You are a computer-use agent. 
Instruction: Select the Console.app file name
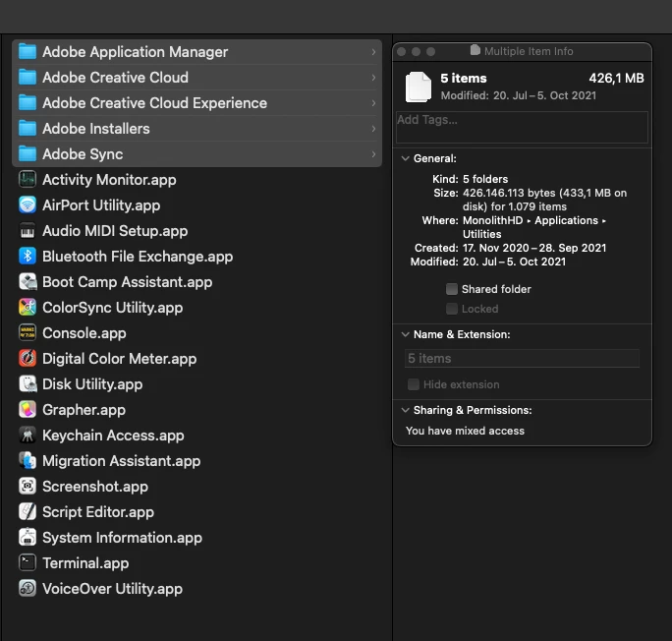tap(84, 333)
